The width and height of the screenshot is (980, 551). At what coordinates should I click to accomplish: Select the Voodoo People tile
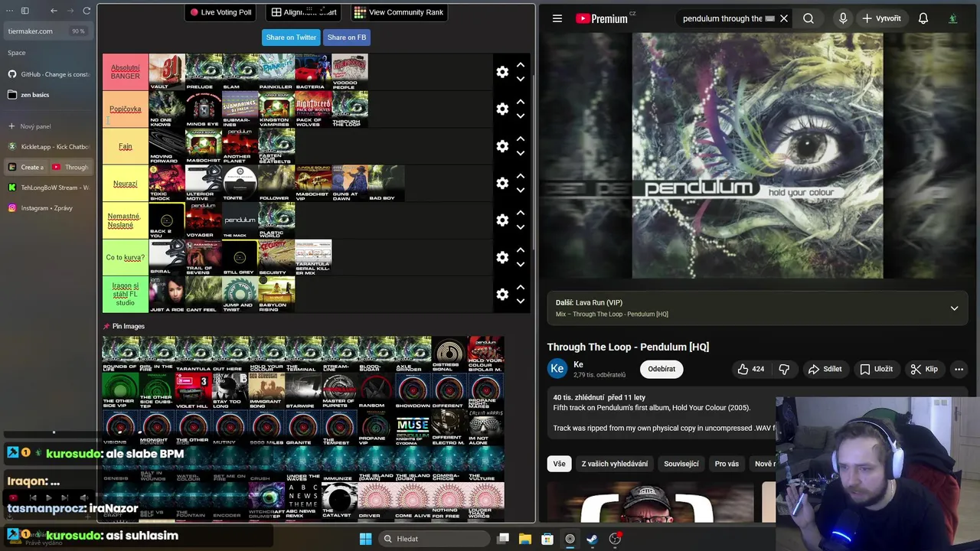[350, 72]
